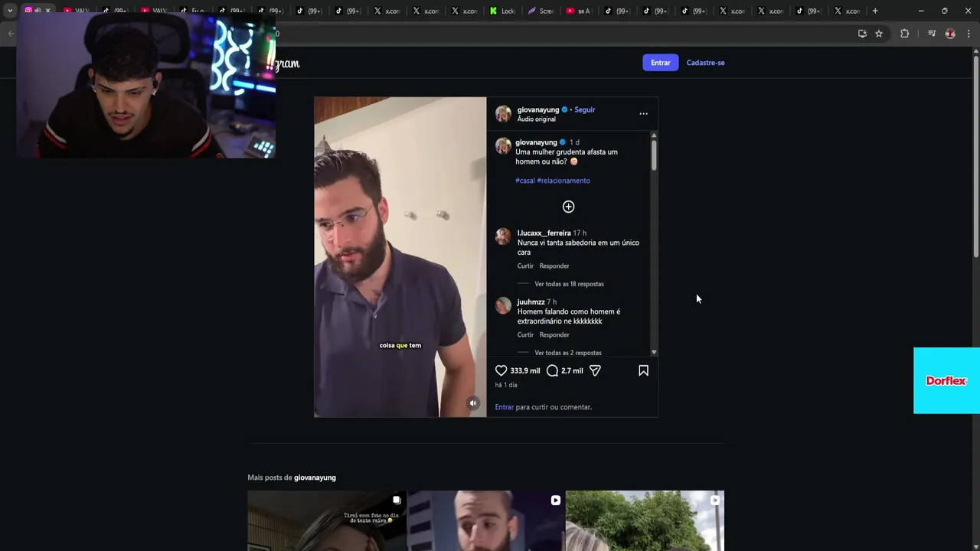
Task: Open a new browser tab
Action: (x=875, y=11)
